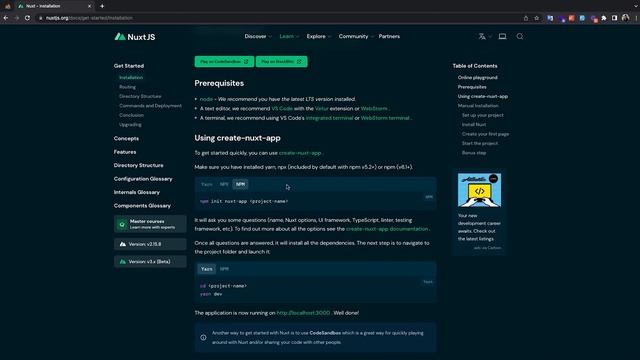Bookmark this page with the star icon
Image resolution: width=640 pixels, height=360 pixels.
point(537,18)
